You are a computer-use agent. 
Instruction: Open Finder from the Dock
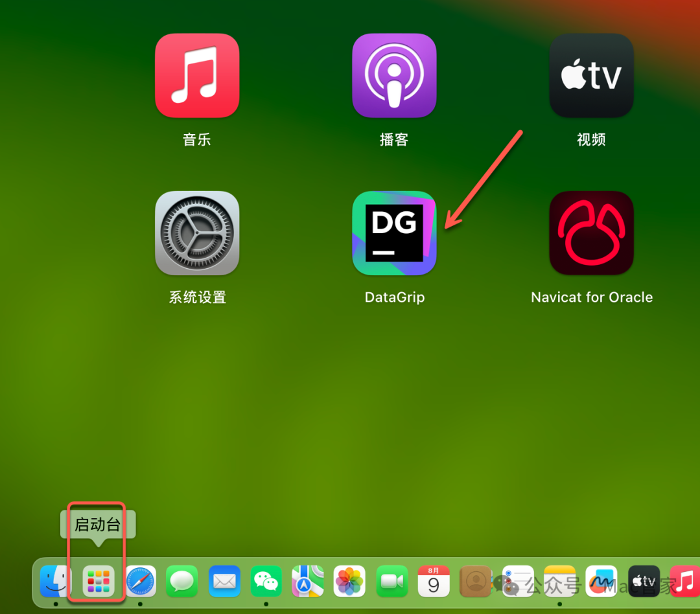56,581
